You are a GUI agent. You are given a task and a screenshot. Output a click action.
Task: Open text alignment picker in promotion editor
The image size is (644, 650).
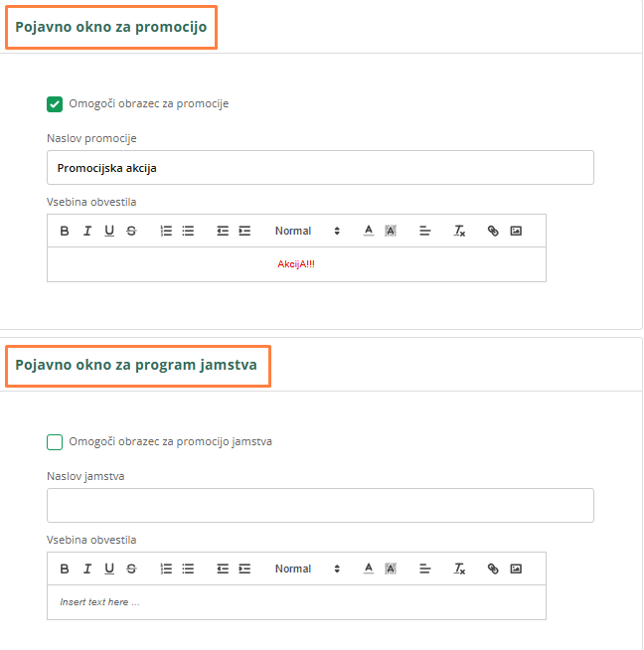[x=425, y=231]
